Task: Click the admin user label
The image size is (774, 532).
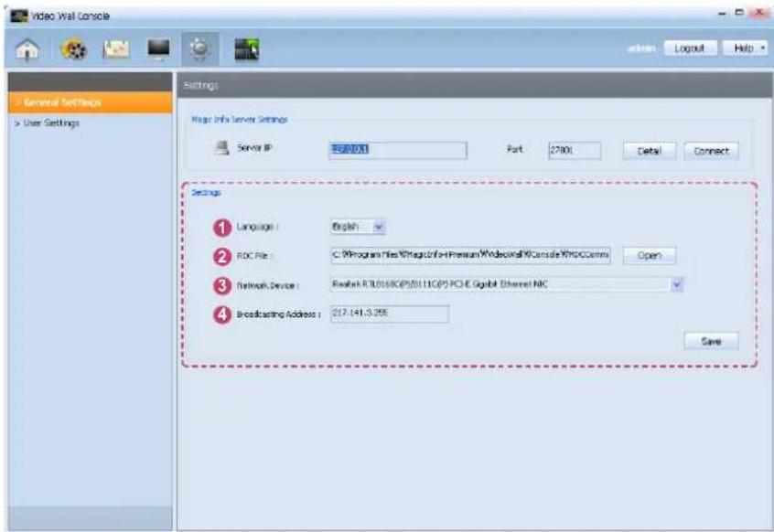Action: point(641,48)
